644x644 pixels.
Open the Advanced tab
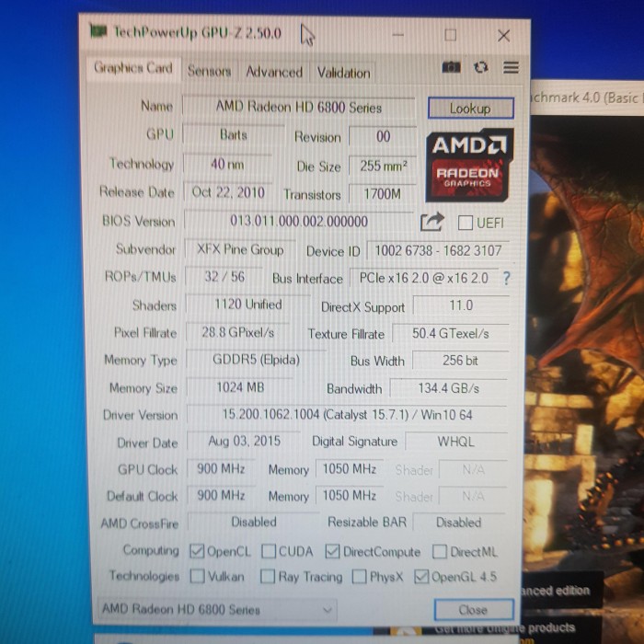(273, 72)
